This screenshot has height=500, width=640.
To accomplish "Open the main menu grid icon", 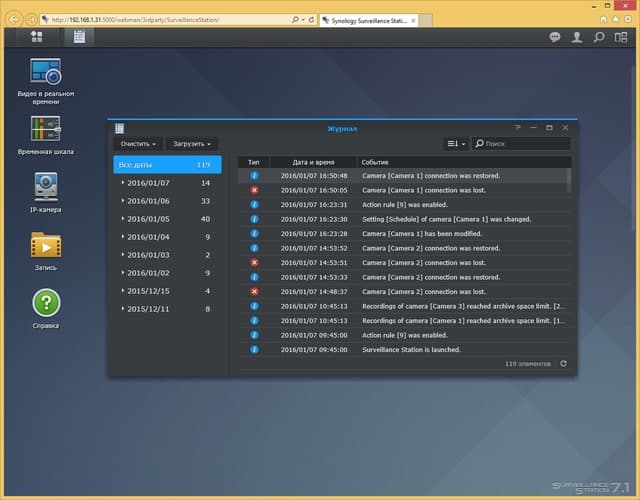I will (37, 37).
